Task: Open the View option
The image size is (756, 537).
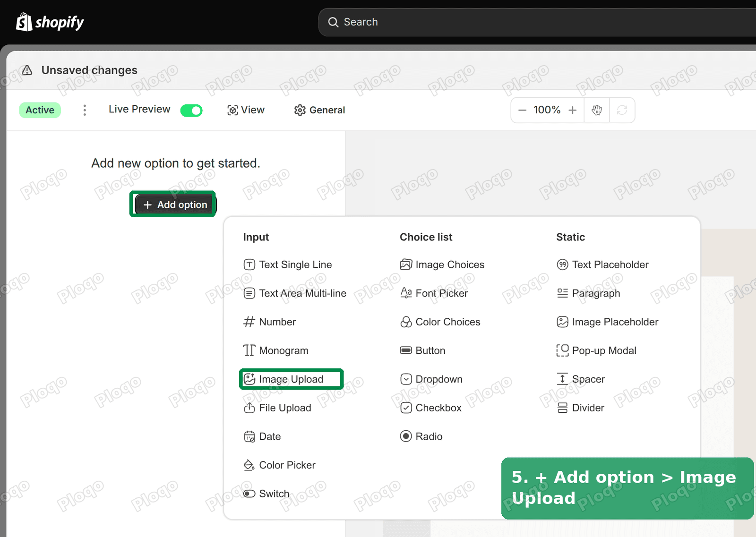Action: [x=246, y=110]
